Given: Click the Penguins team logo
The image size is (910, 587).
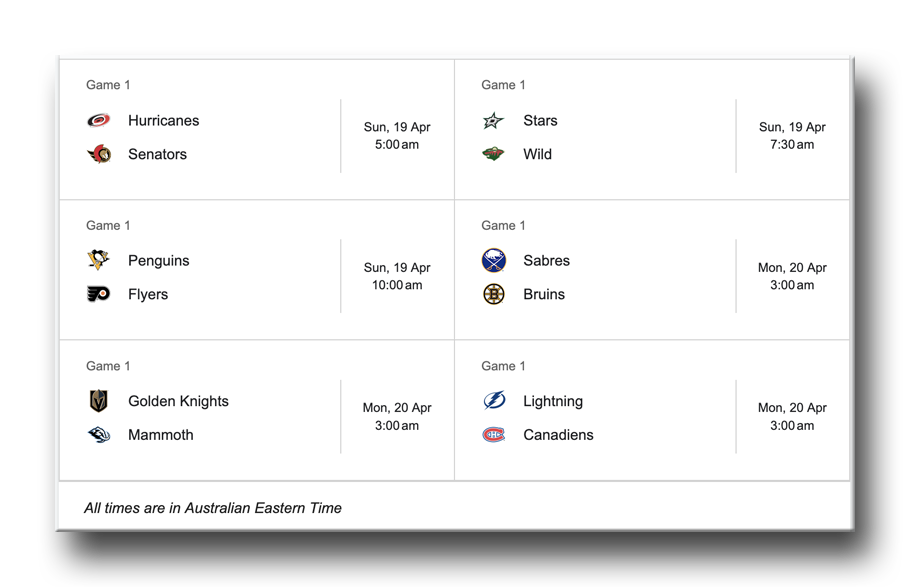Looking at the screenshot, I should tap(99, 261).
